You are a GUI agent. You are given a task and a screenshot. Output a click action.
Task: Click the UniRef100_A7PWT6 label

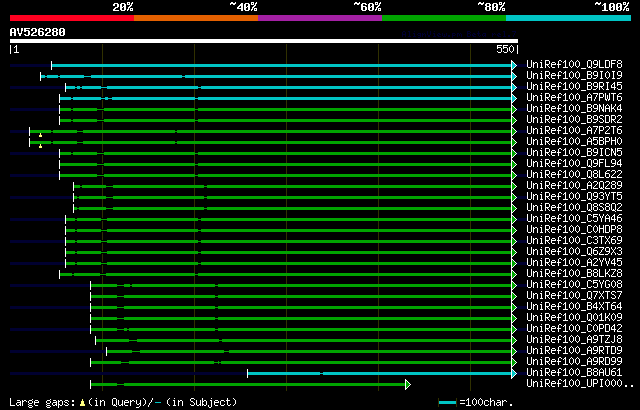coord(574,98)
